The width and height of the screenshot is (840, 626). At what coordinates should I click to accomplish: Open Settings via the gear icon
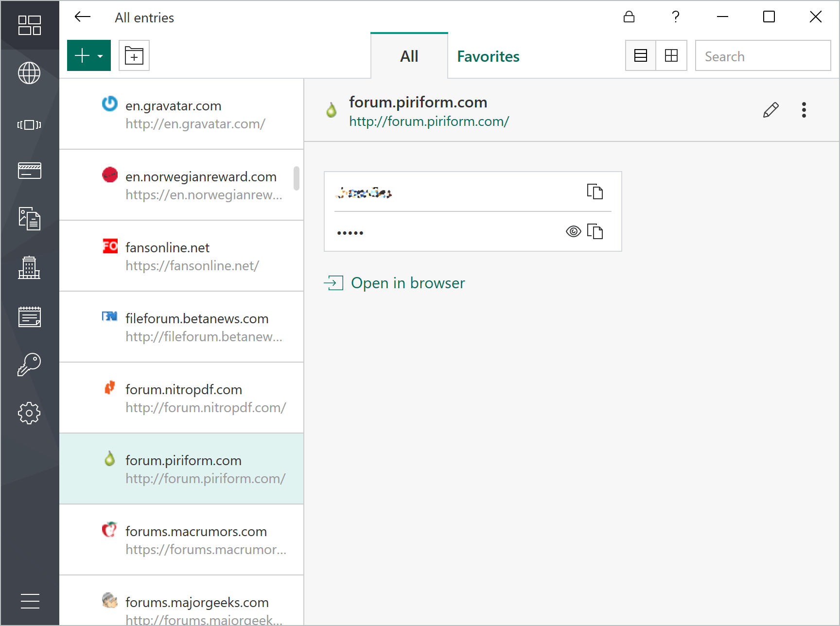(x=30, y=413)
